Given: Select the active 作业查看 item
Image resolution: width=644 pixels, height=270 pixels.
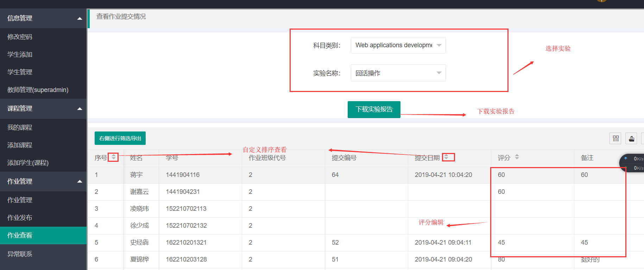Looking at the screenshot, I should 43,235.
